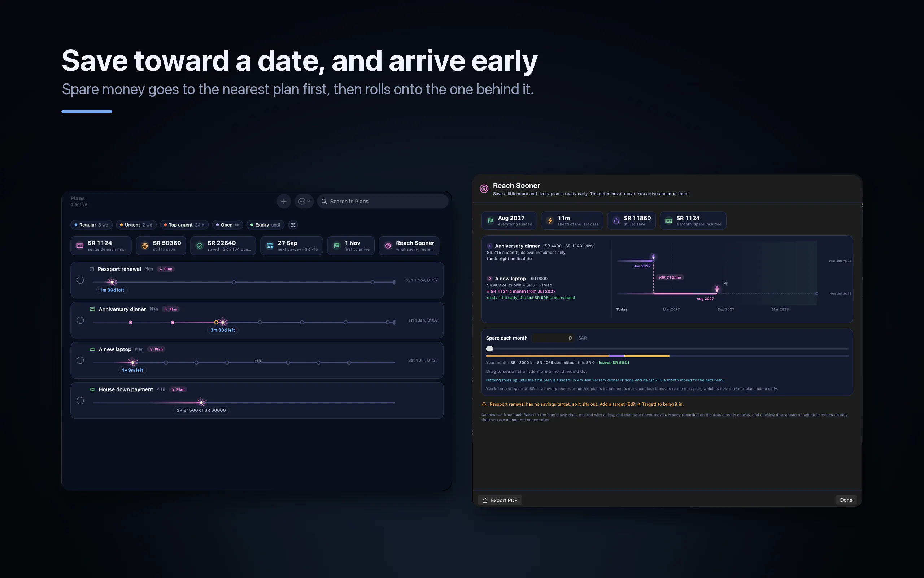Toggle the Top urgent 24 h filter chip
The height and width of the screenshot is (578, 924).
click(184, 225)
